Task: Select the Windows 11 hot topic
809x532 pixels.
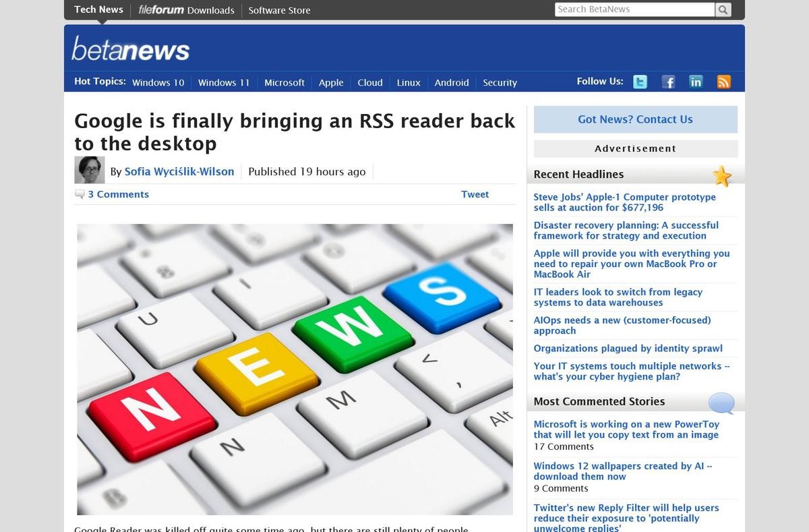Action: 224,82
